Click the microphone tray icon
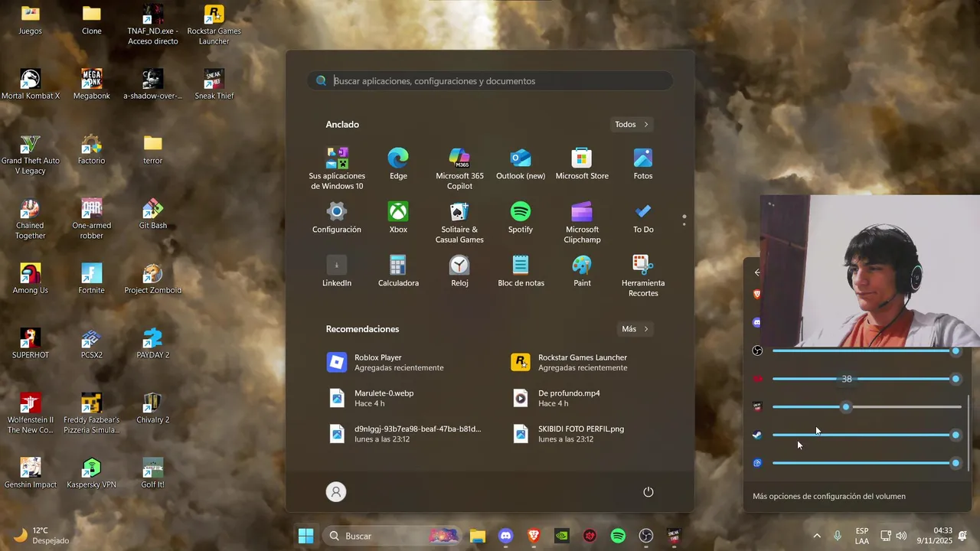980x551 pixels. 838,536
